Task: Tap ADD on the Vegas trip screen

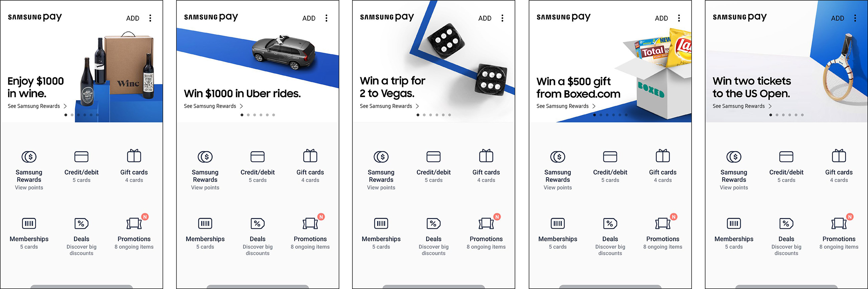Action: point(484,18)
